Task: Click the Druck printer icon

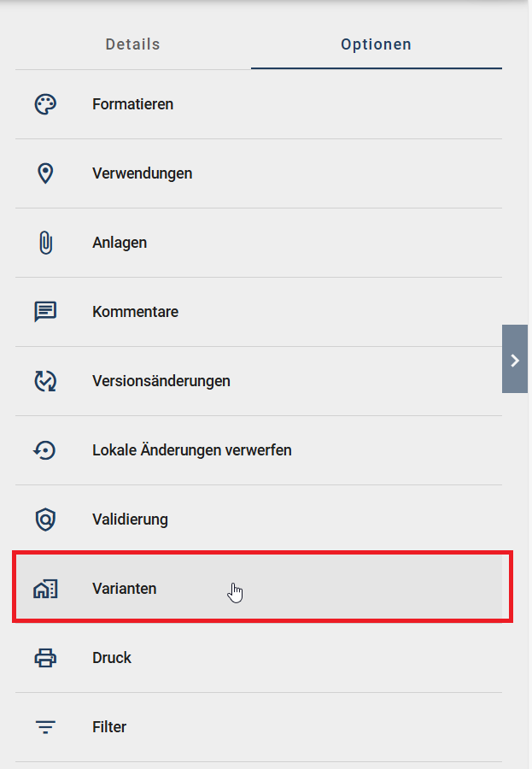Action: point(45,657)
